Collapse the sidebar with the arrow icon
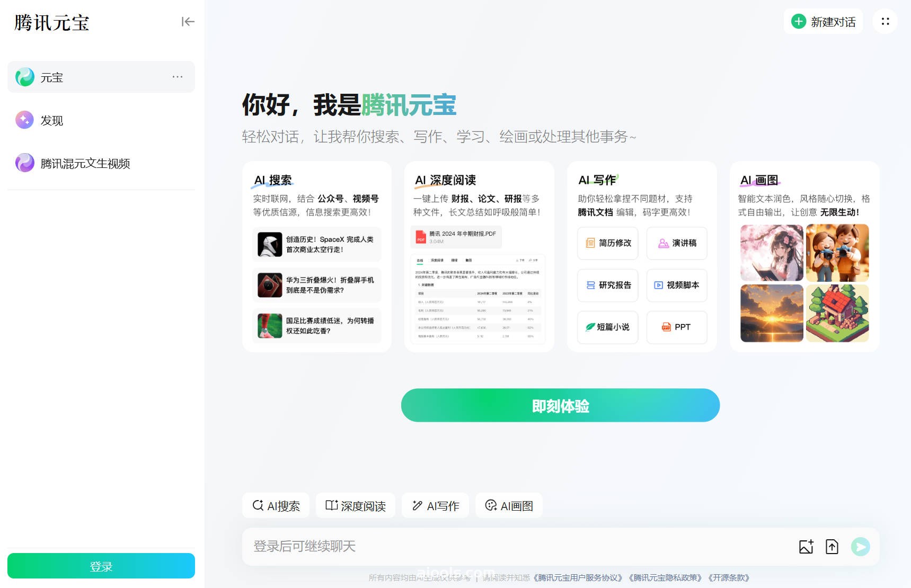The height and width of the screenshot is (588, 911). coord(188,22)
